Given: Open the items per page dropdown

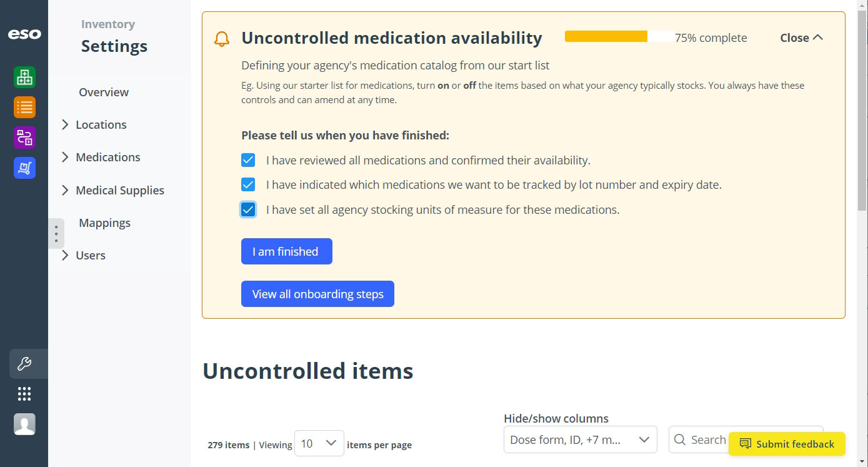Looking at the screenshot, I should coord(319,443).
